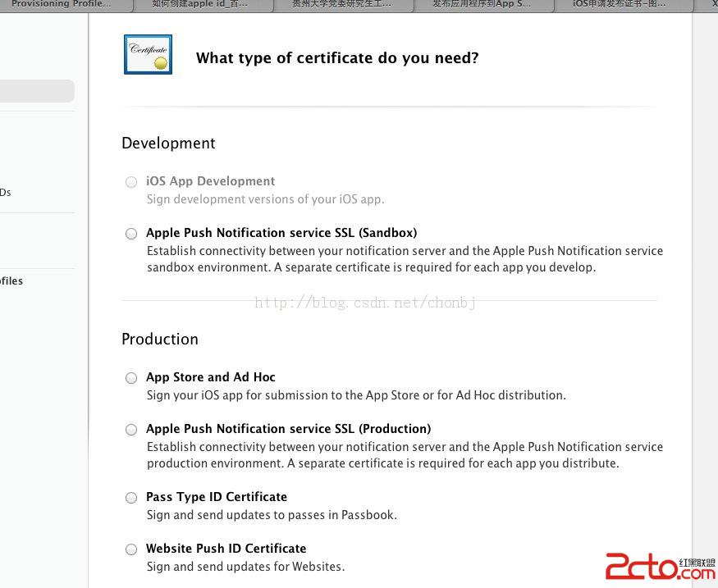Switch to the Provisioning Profile browser tab

64,5
